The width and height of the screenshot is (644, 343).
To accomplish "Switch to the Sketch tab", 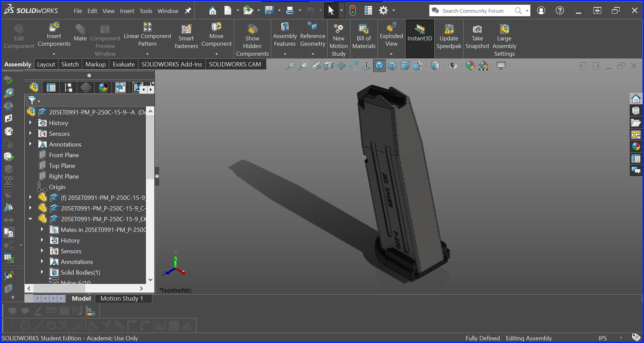I will (x=70, y=64).
